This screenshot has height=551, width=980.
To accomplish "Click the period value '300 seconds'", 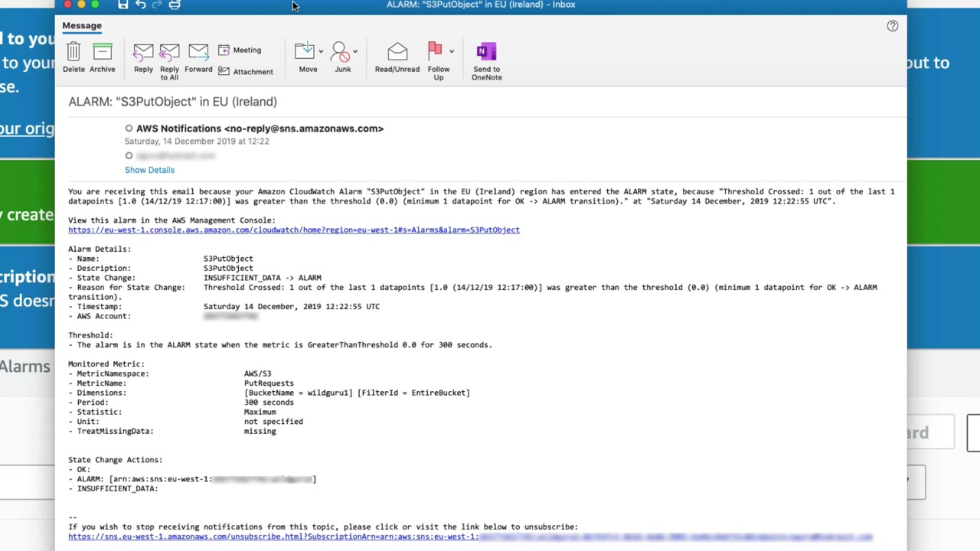I will point(269,403).
